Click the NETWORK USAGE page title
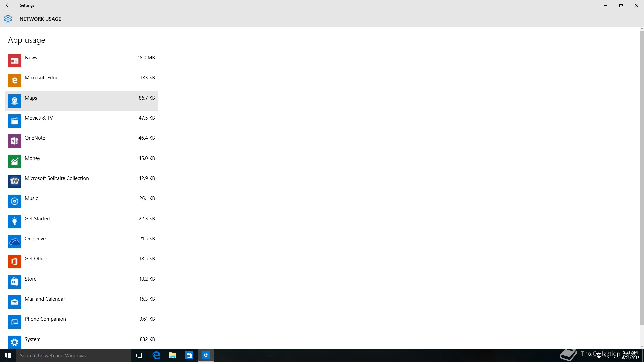The width and height of the screenshot is (644, 362). click(x=40, y=19)
